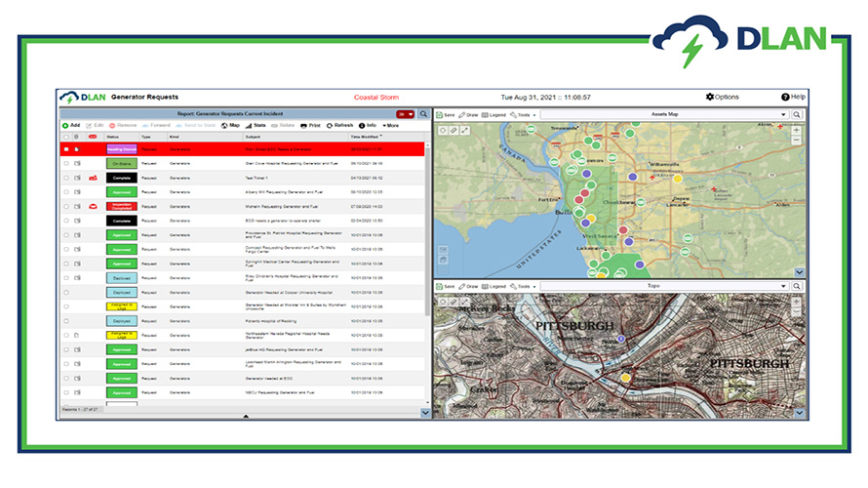The width and height of the screenshot is (868, 488).
Task: Sort by the Kind column header
Action: point(174,137)
